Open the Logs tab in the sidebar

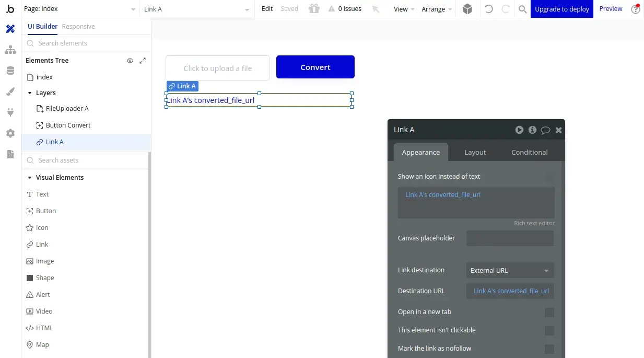[10, 154]
